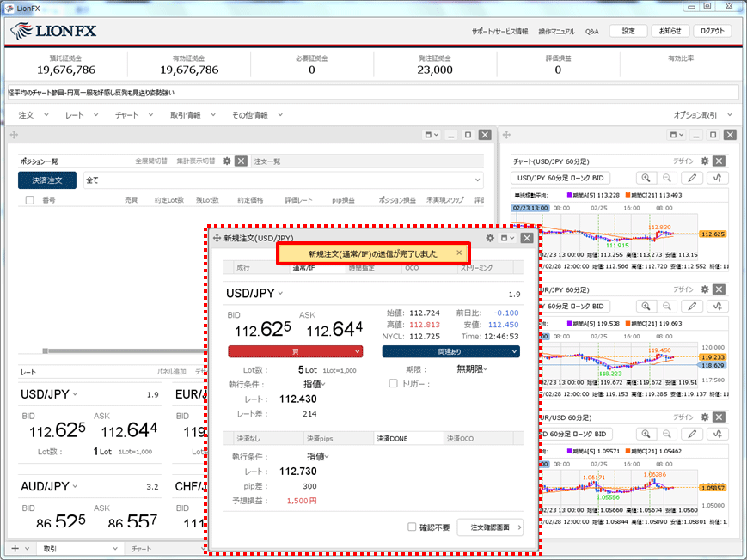Tick the select-all checkbox beside 番号 column
This screenshot has width=747, height=560.
(x=29, y=200)
